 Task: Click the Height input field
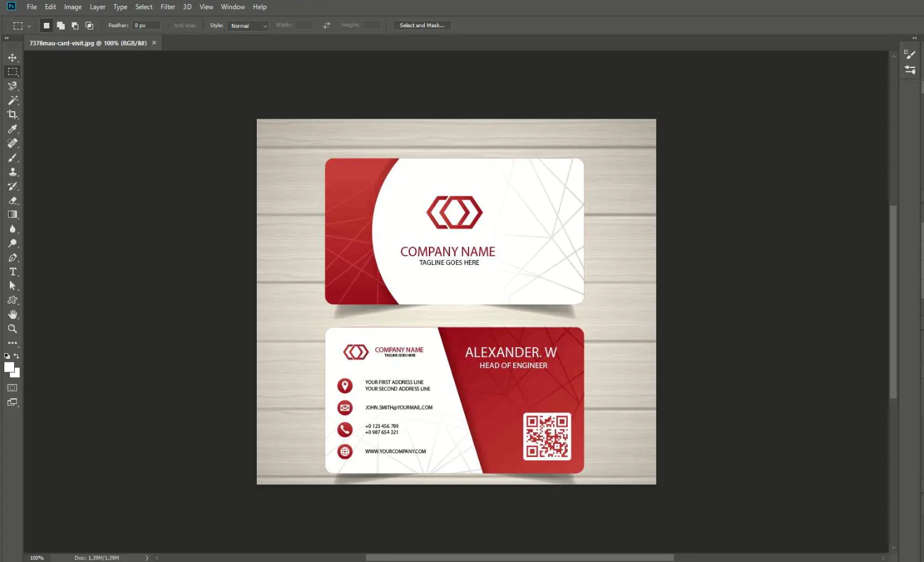[371, 25]
